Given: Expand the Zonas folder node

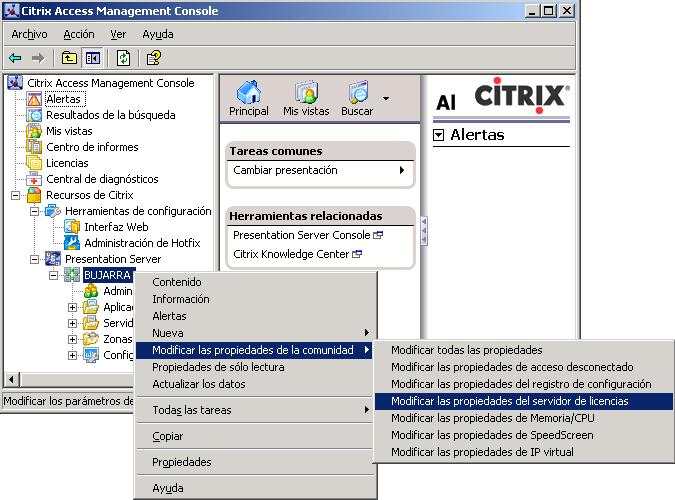Looking at the screenshot, I should (72, 339).
